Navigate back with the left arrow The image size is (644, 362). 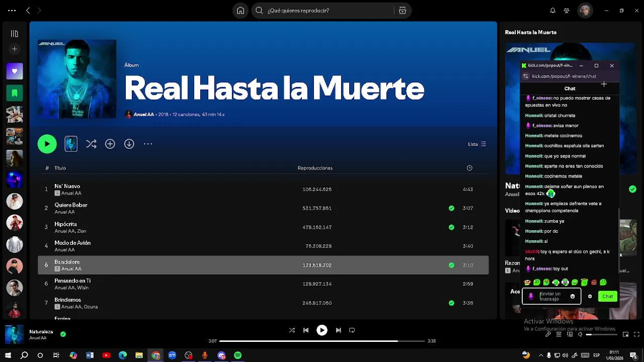(28, 11)
